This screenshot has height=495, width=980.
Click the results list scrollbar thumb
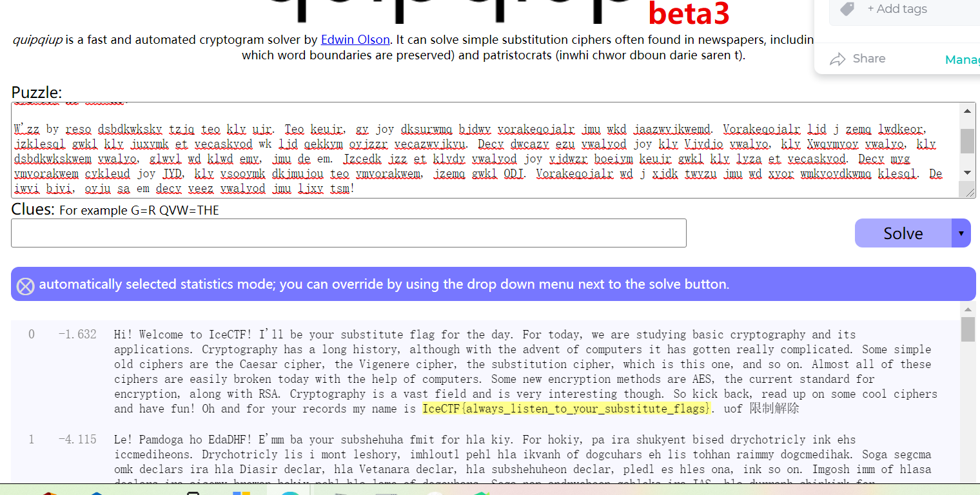968,329
